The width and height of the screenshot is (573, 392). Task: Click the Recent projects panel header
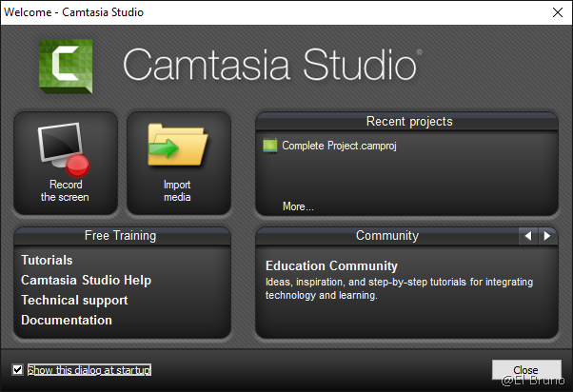coord(409,122)
